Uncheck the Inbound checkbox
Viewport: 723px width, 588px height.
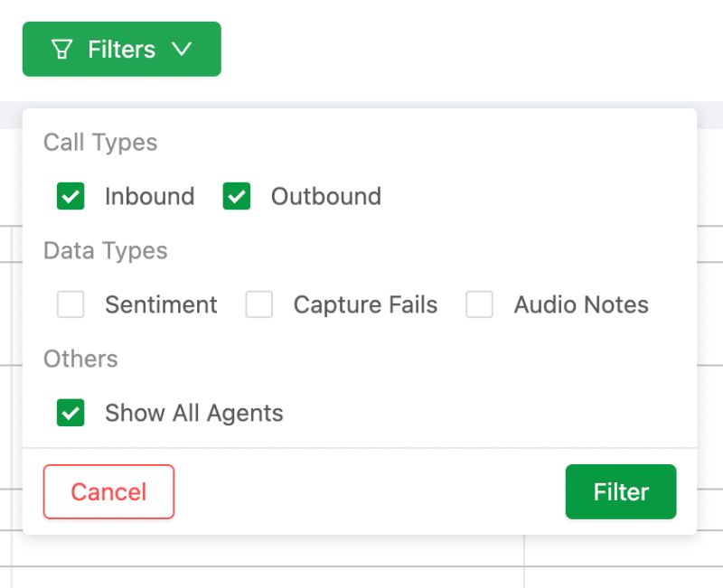click(x=70, y=196)
